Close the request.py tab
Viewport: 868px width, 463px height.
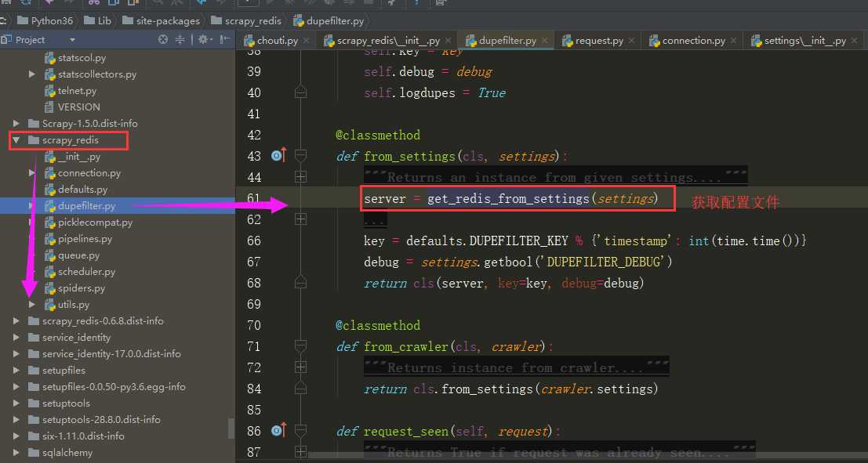(632, 41)
